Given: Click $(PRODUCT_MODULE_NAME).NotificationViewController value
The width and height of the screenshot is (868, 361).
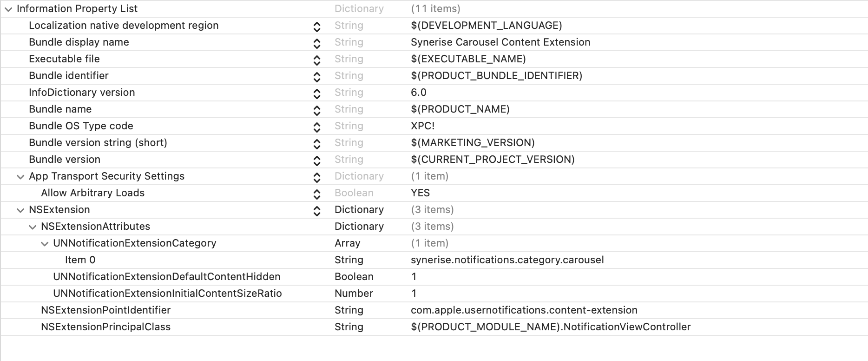Looking at the screenshot, I should [x=551, y=327].
